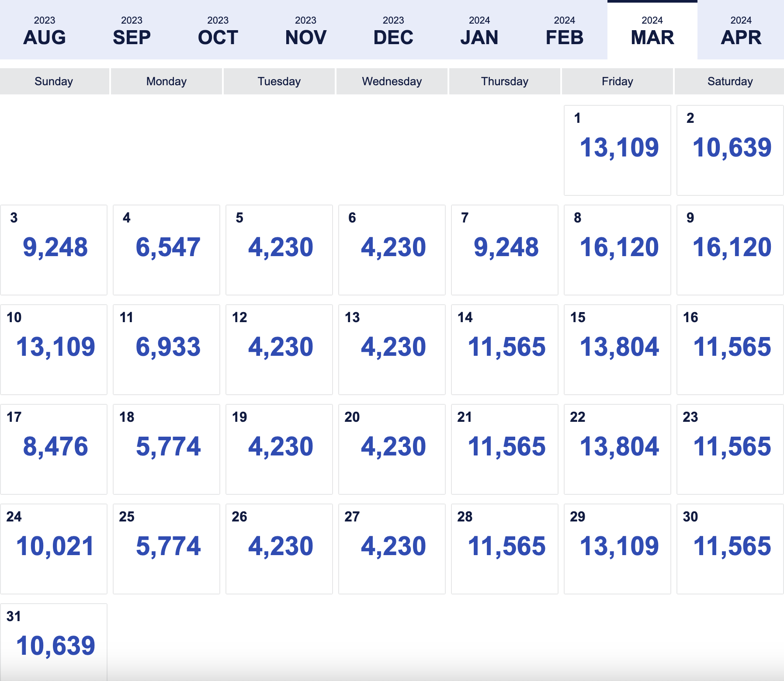Viewport: 784px width, 681px height.
Task: Select March 8 date cell 16,120
Action: (x=617, y=250)
